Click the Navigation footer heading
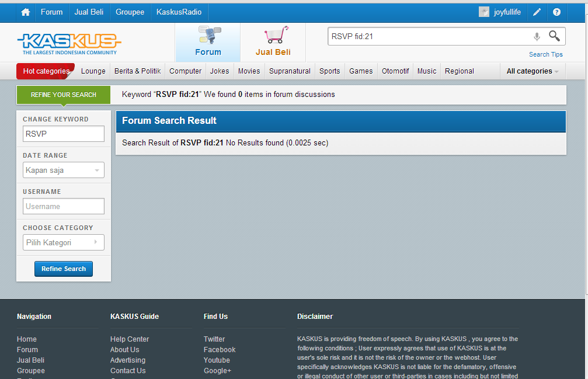The width and height of the screenshot is (588, 379). 34,317
